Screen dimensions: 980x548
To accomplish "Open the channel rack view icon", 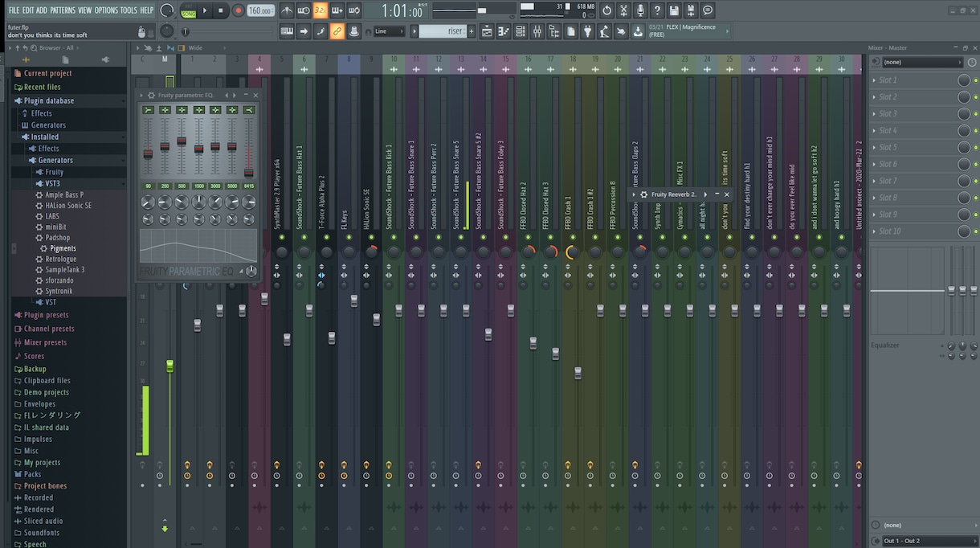I will [x=521, y=31].
